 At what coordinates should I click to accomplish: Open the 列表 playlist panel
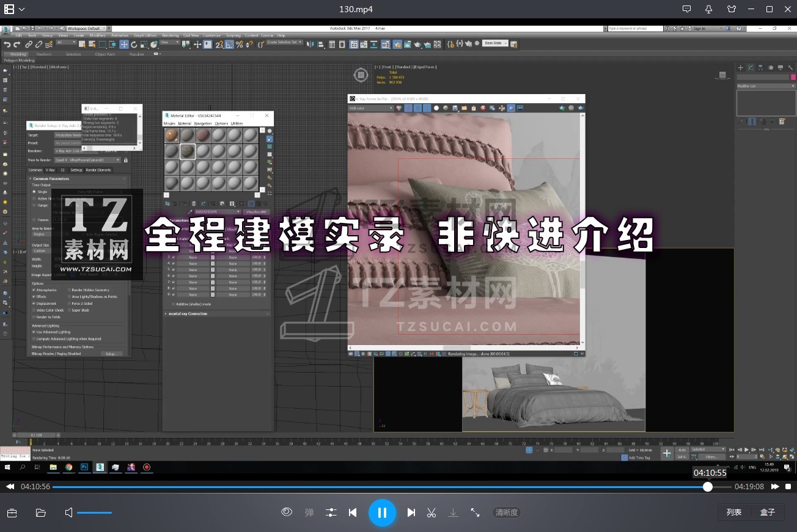pyautogui.click(x=734, y=512)
